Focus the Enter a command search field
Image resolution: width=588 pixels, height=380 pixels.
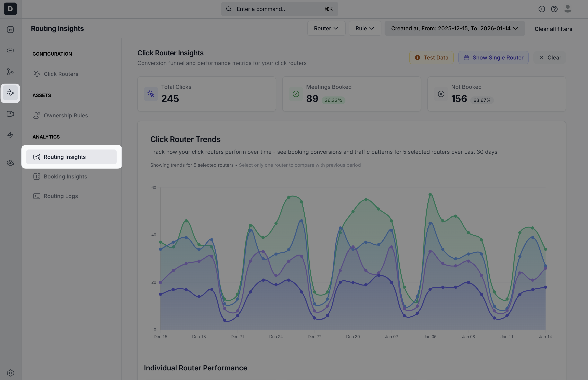point(279,9)
